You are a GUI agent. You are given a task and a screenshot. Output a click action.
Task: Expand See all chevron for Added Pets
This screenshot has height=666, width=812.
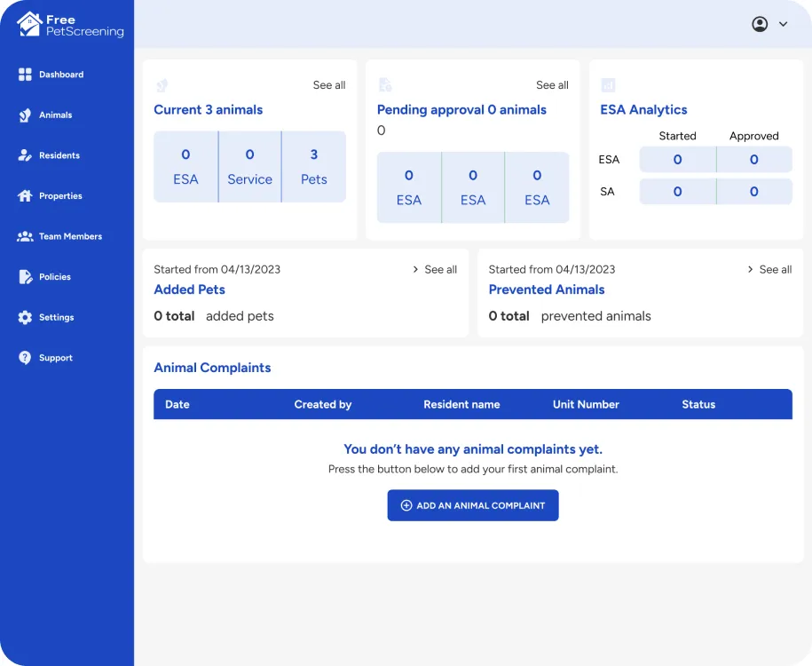coord(415,269)
